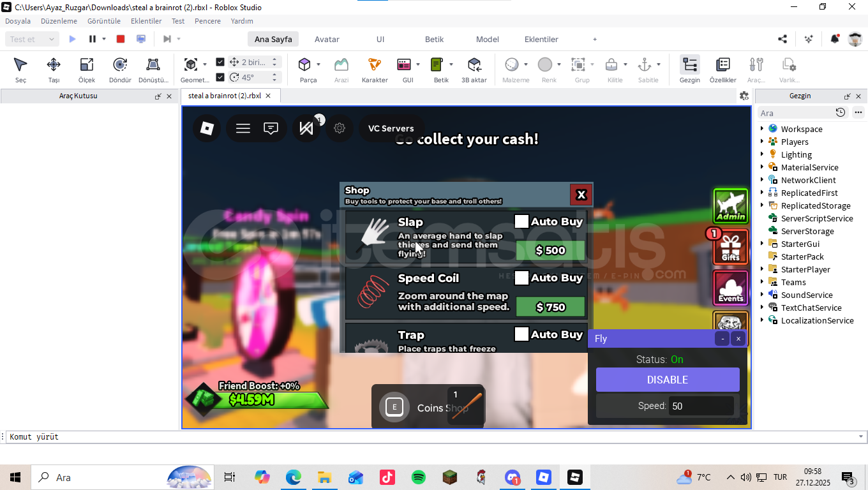Open the Explorer more-options button
This screenshot has width=868, height=490.
[858, 112]
